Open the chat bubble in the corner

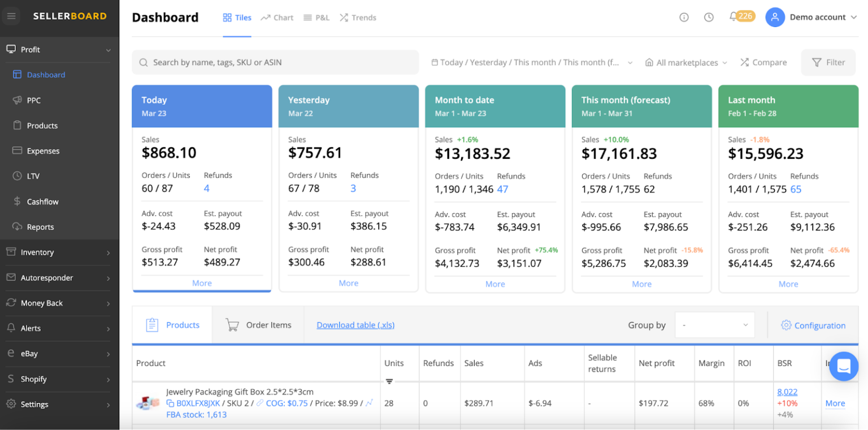click(844, 367)
